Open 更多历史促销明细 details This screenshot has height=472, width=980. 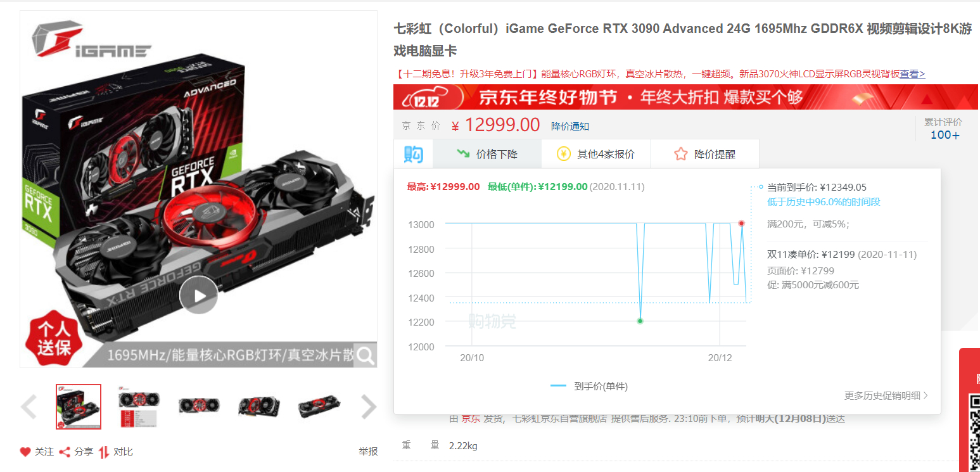pos(886,395)
